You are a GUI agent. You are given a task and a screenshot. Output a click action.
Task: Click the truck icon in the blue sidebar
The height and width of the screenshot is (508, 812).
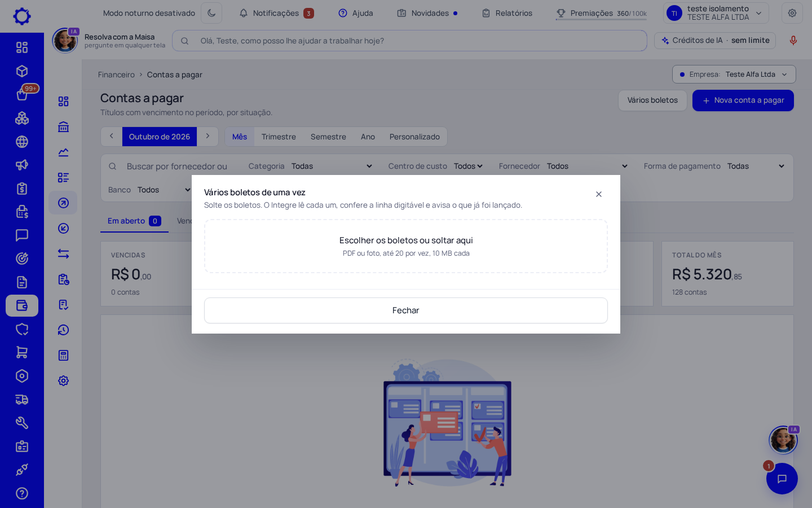coord(22,400)
